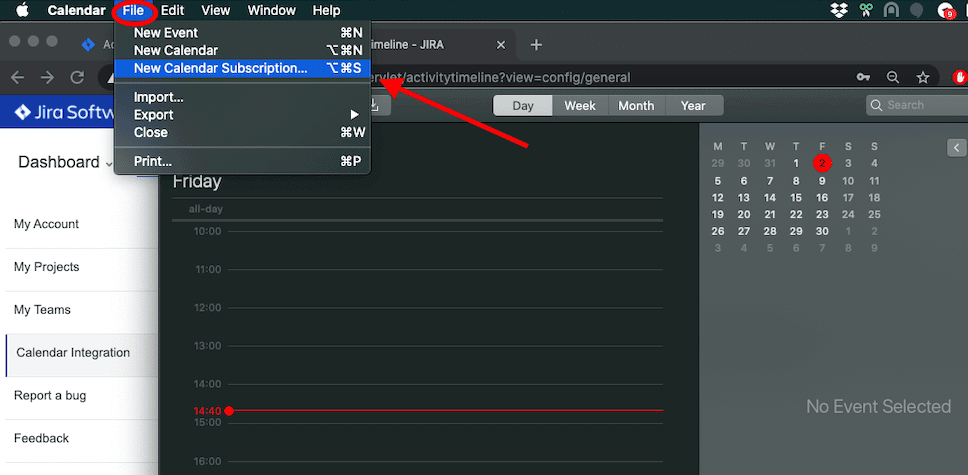Expand the Export submenu
The width and height of the screenshot is (968, 475).
click(x=242, y=114)
